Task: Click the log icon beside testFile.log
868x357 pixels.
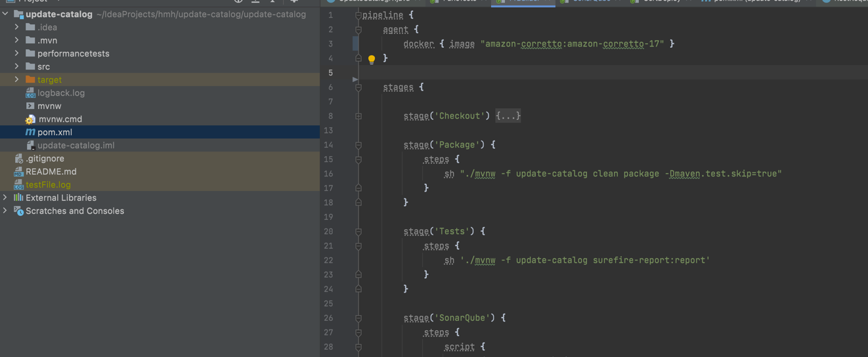Action: 18,184
